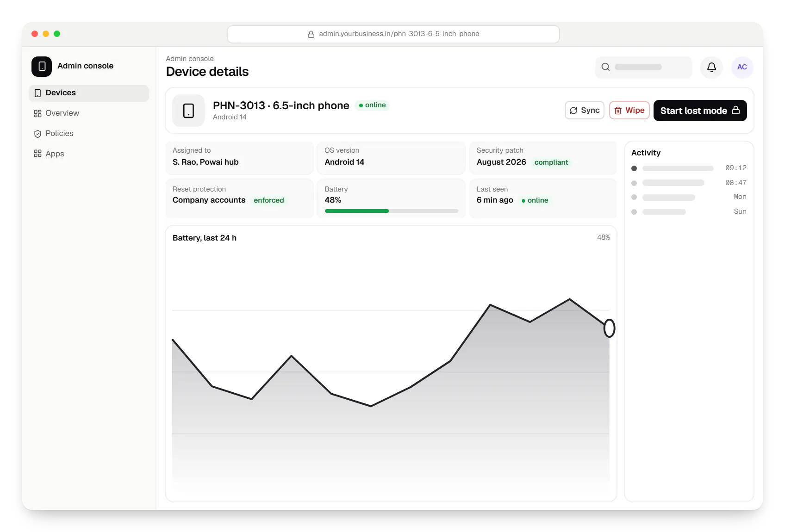Click the lock icon in the address bar
The image size is (785, 532).
tap(311, 34)
